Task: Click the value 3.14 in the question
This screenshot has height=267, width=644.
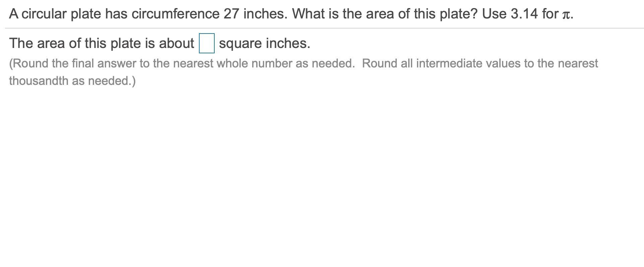Action: (x=524, y=14)
